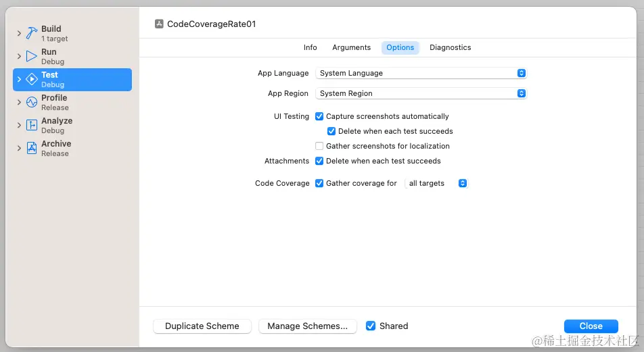Viewport: 644px width, 352px height.
Task: Click the Build hammer icon
Action: [32, 33]
